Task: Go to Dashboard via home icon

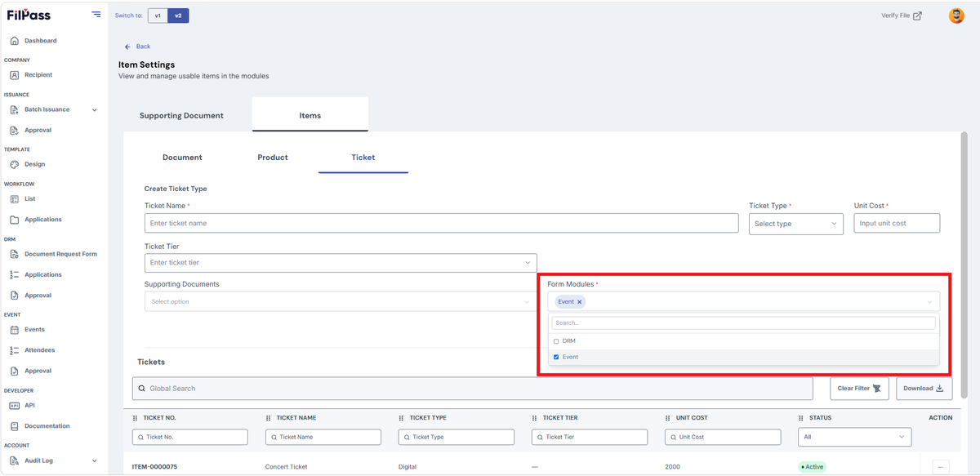Action: (x=15, y=41)
